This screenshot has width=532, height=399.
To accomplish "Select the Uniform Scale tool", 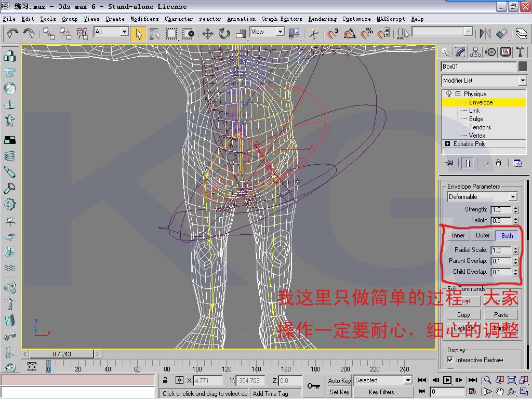I will point(241,34).
